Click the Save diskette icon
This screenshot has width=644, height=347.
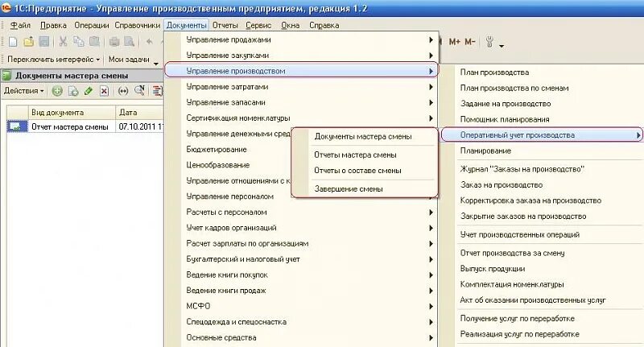[44, 42]
